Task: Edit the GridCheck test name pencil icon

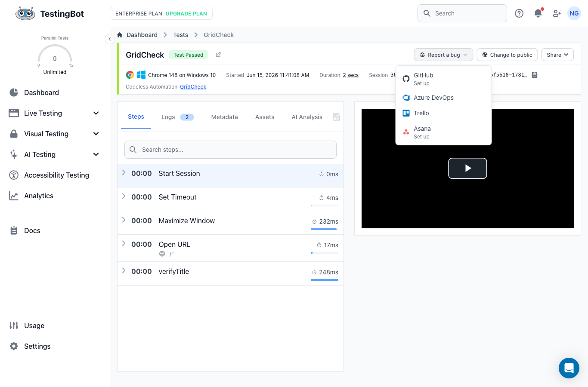Action: pyautogui.click(x=218, y=55)
